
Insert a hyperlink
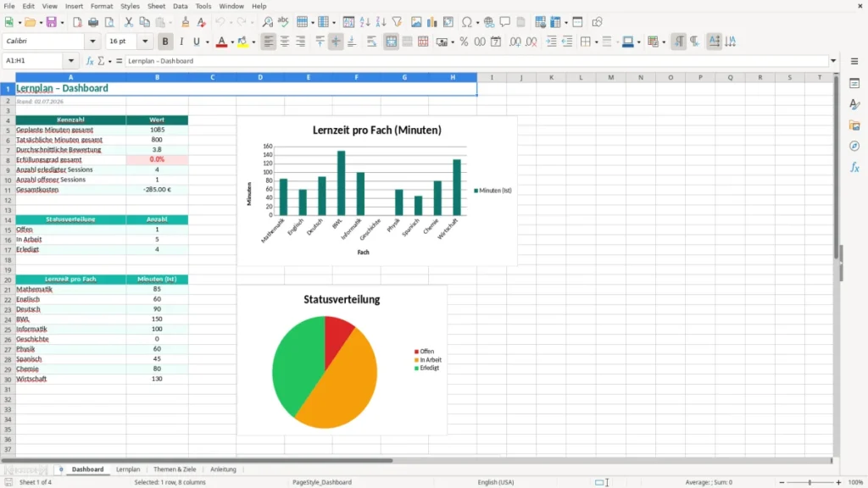coord(489,22)
